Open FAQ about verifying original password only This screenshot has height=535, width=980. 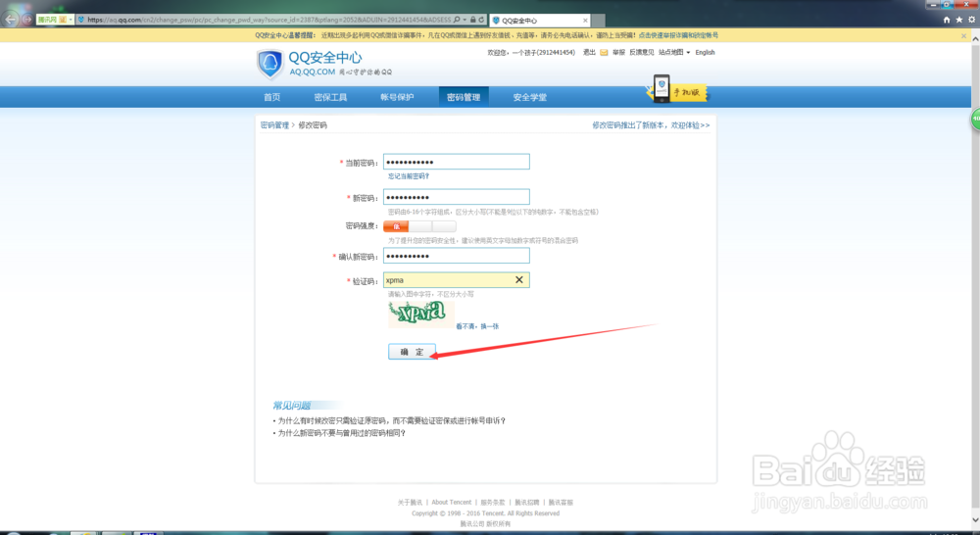pos(392,420)
